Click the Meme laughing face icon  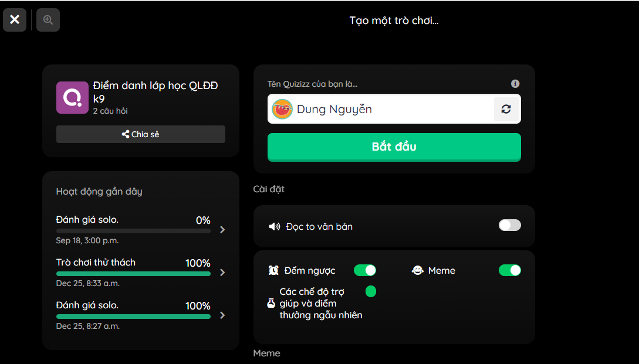coord(418,270)
